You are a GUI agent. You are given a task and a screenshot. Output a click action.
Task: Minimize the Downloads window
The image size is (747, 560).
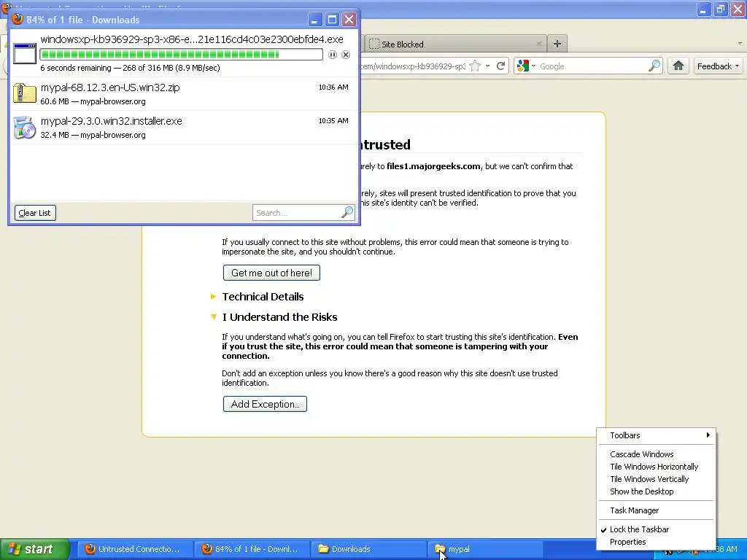[x=314, y=20]
